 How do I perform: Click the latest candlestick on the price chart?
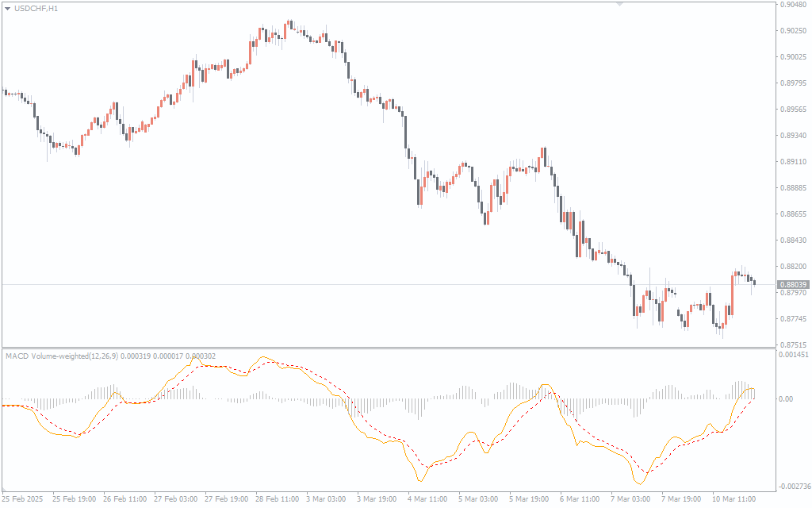(x=754, y=282)
